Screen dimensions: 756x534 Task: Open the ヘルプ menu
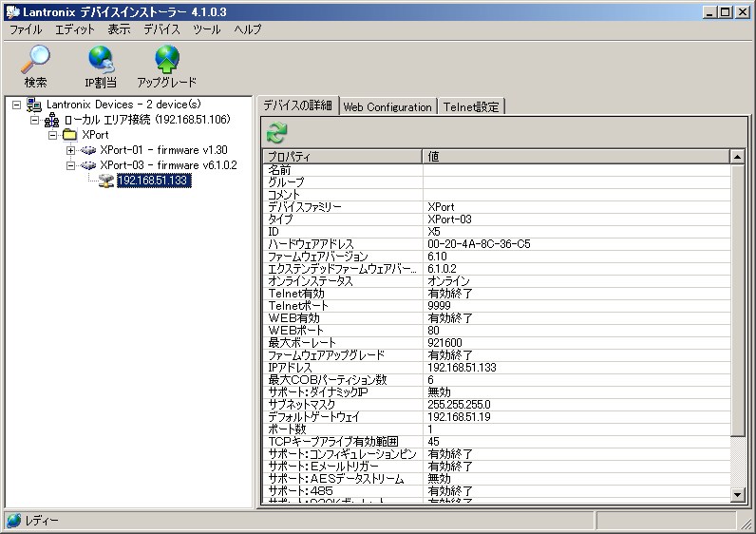pyautogui.click(x=248, y=29)
